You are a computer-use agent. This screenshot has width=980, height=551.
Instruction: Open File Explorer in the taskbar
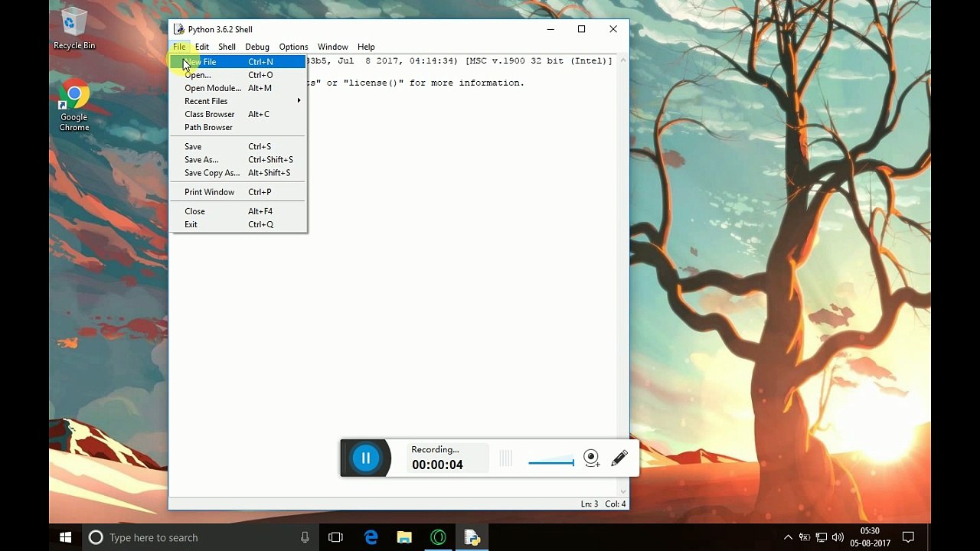point(404,537)
